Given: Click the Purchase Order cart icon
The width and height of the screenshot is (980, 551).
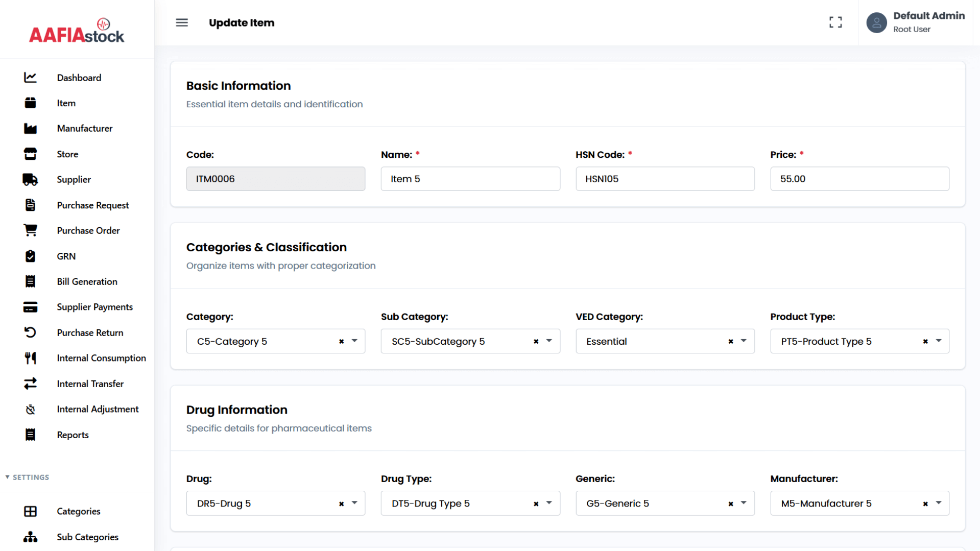Looking at the screenshot, I should [30, 230].
